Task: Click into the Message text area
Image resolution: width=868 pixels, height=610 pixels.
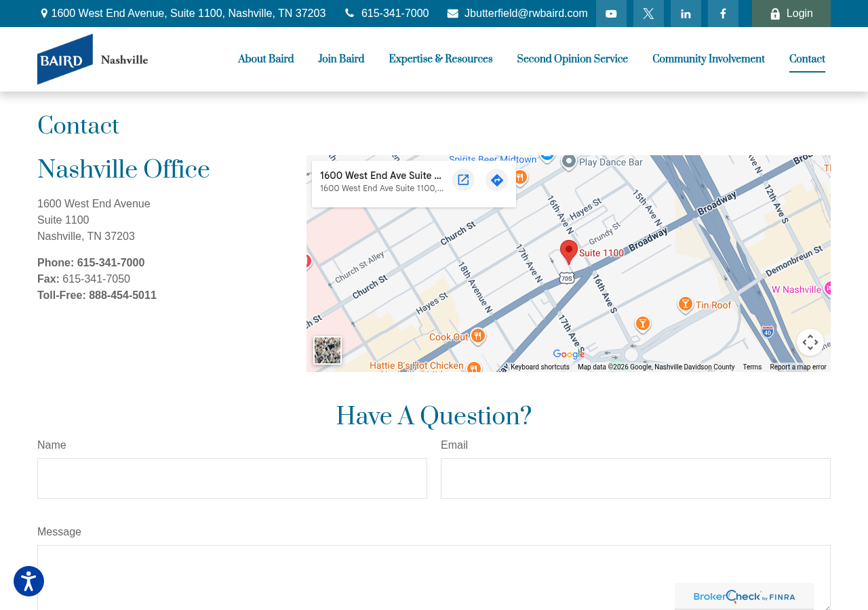Action: pyautogui.click(x=434, y=577)
